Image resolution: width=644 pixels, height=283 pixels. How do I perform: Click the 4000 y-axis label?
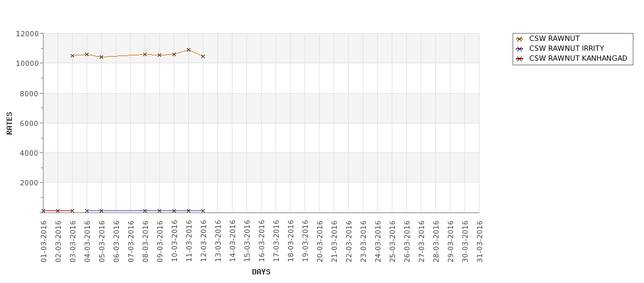coord(30,152)
